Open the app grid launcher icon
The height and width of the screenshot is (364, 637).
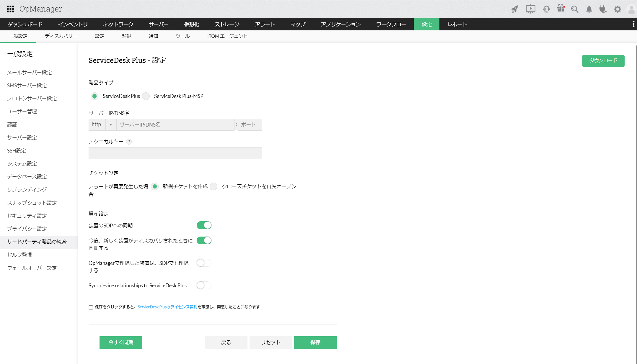[10, 9]
